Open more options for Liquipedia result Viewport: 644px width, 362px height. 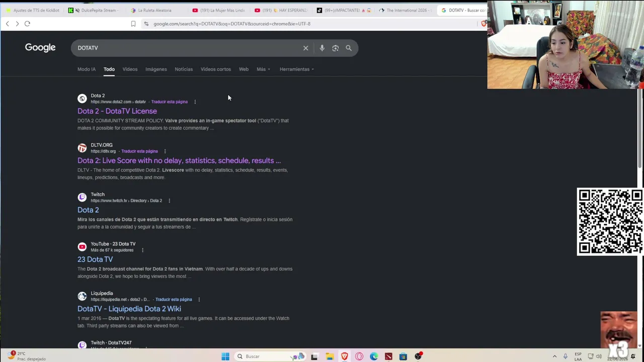[x=199, y=300]
